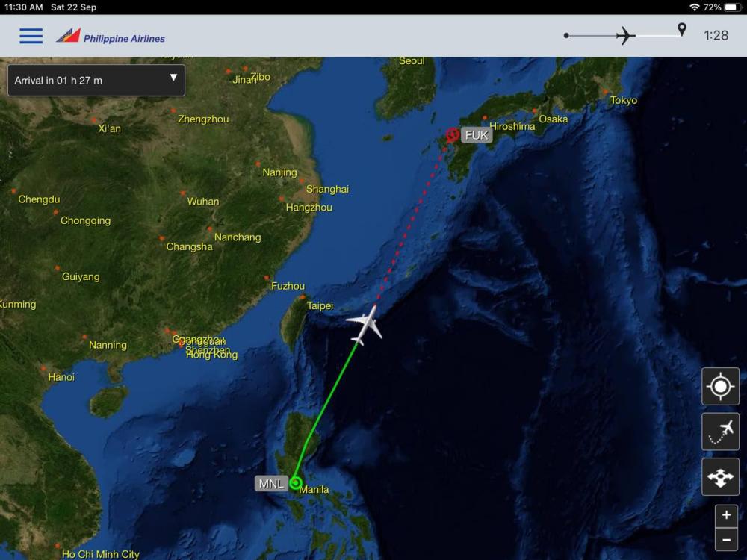Expand the Arrival in 01 h 27 m dropdown
Viewport: 747px width, 560px height.
tap(96, 81)
